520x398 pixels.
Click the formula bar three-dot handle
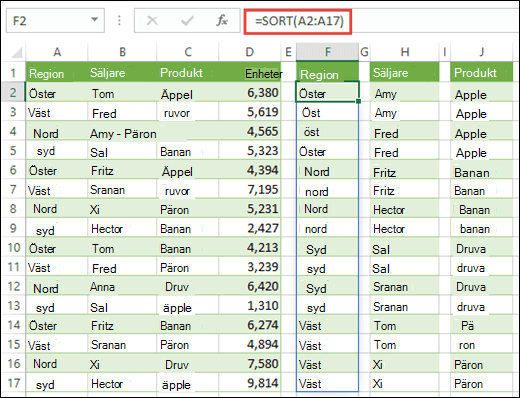coord(119,21)
